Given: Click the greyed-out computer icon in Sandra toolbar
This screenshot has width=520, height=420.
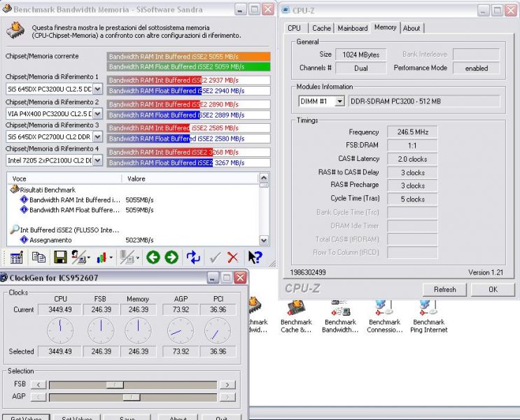Looking at the screenshot, I should [127, 258].
